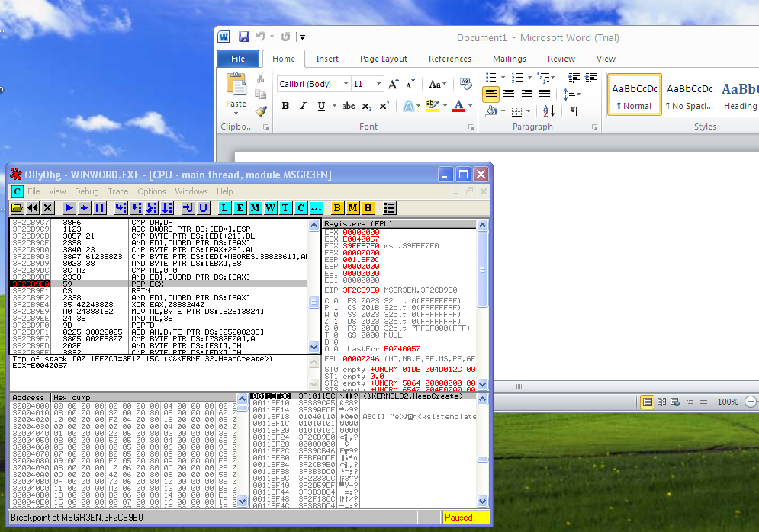This screenshot has width=759, height=532.
Task: Show Threads with the T toolbar button
Action: 285,208
